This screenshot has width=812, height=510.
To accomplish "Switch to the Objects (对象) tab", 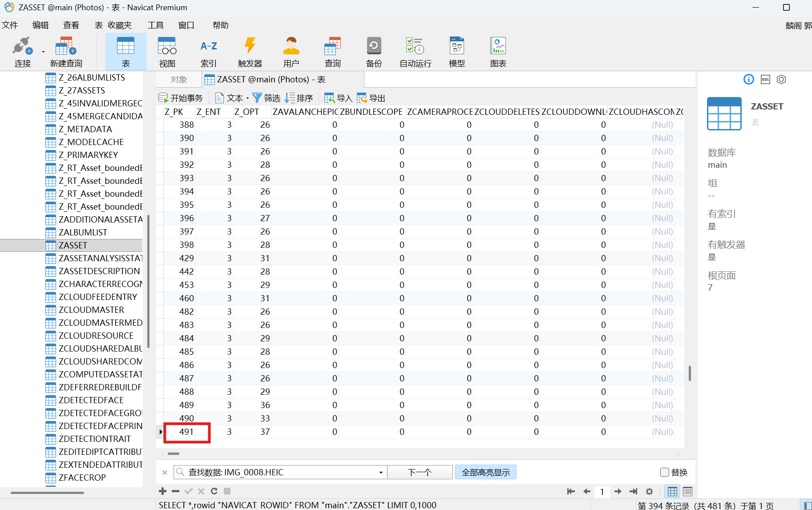I will pos(179,80).
